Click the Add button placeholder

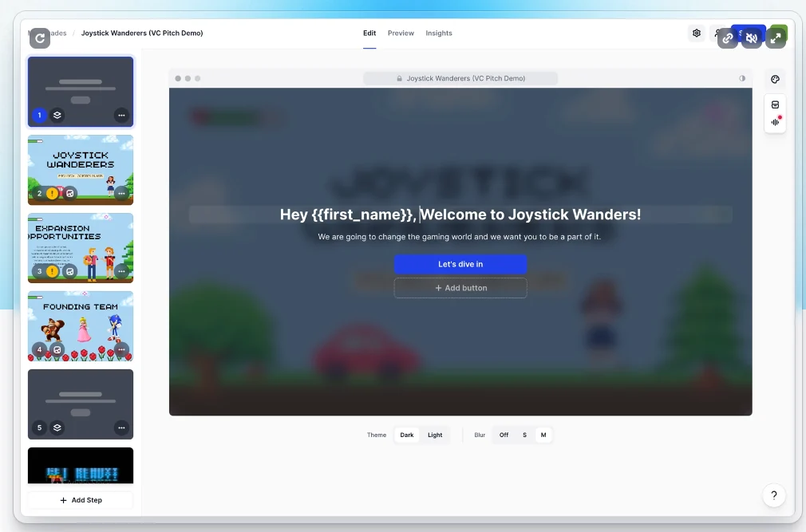(460, 288)
